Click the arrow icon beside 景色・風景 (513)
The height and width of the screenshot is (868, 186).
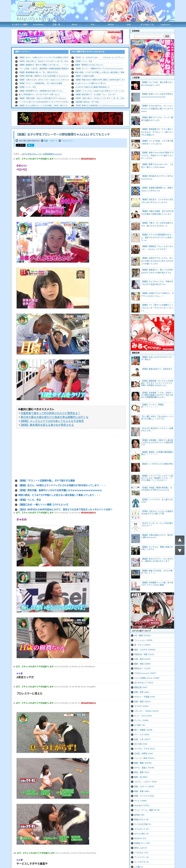click(132, 772)
